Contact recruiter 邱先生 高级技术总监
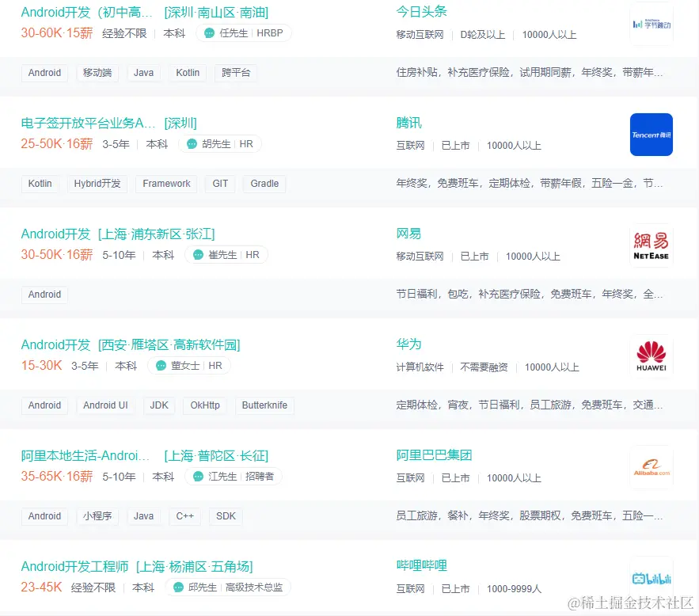699x616 pixels. click(x=228, y=587)
